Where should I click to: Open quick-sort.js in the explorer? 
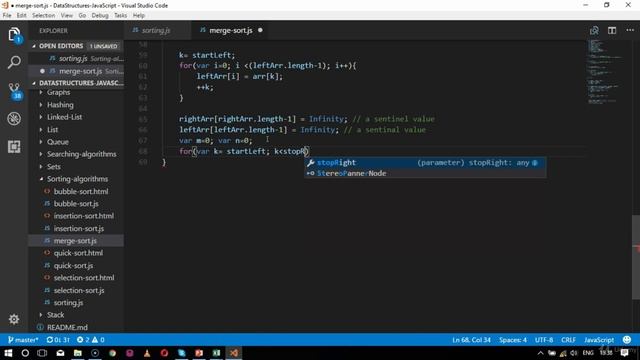point(73,266)
